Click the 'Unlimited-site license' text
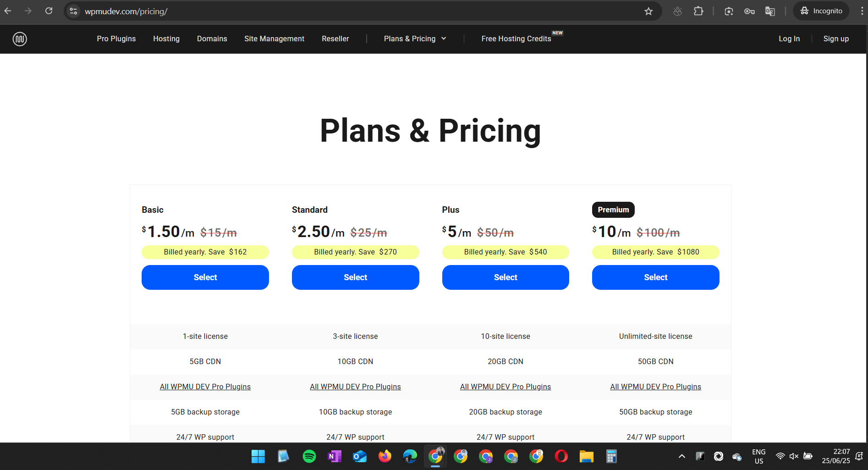Image resolution: width=868 pixels, height=470 pixels. pos(656,337)
